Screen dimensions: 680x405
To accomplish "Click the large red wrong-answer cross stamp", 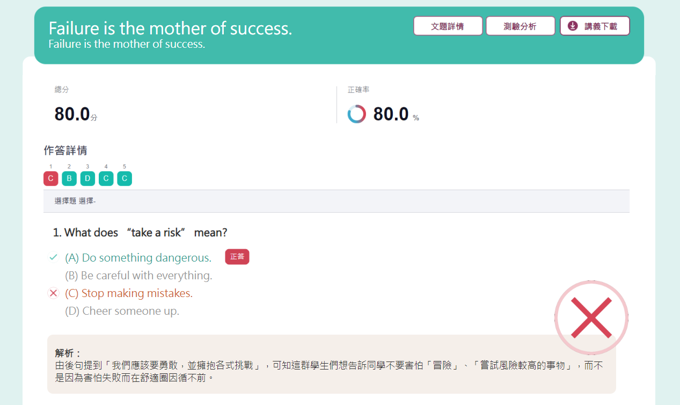I will tap(591, 318).
